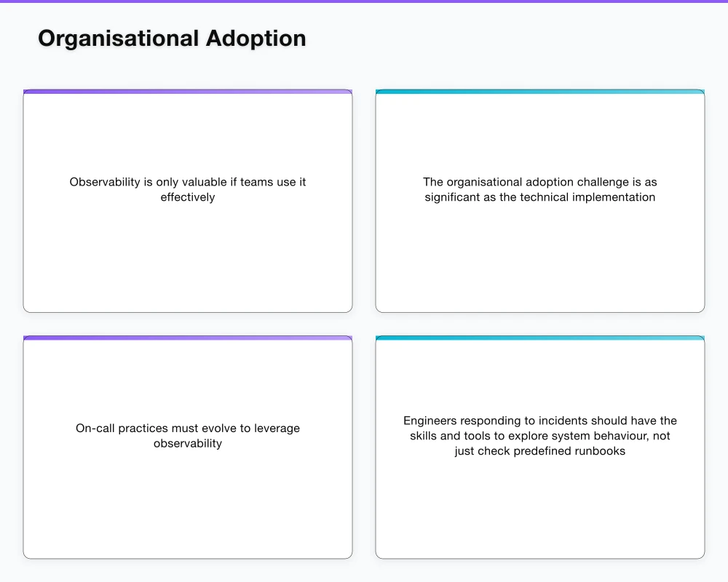The image size is (728, 582).
Task: Click the teal accent bar on the runbooks card
Action: coord(539,338)
